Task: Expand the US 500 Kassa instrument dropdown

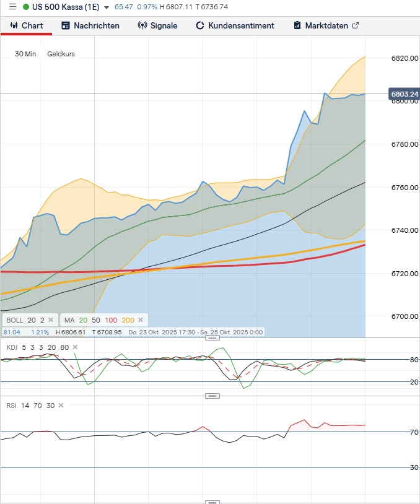Action: [x=107, y=7]
